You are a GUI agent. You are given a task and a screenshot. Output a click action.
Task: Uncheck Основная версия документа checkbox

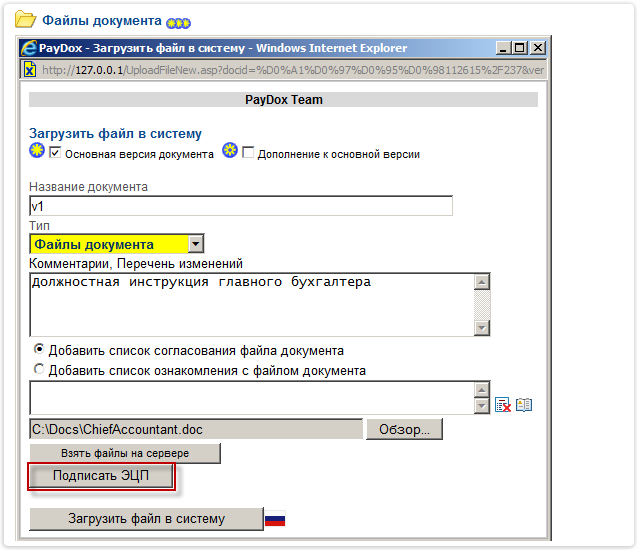[56, 154]
